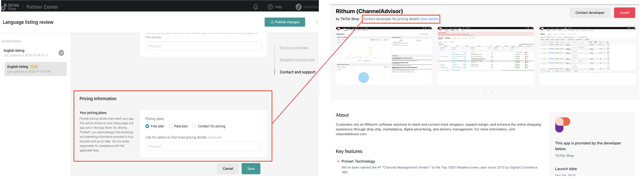
Task: Select the Paid plan radio button
Action: (x=171, y=126)
